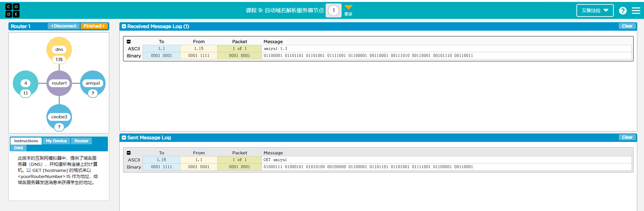Viewport: 644px width, 211px height.
Task: Collapse the Received Message Log panel
Action: tap(124, 26)
